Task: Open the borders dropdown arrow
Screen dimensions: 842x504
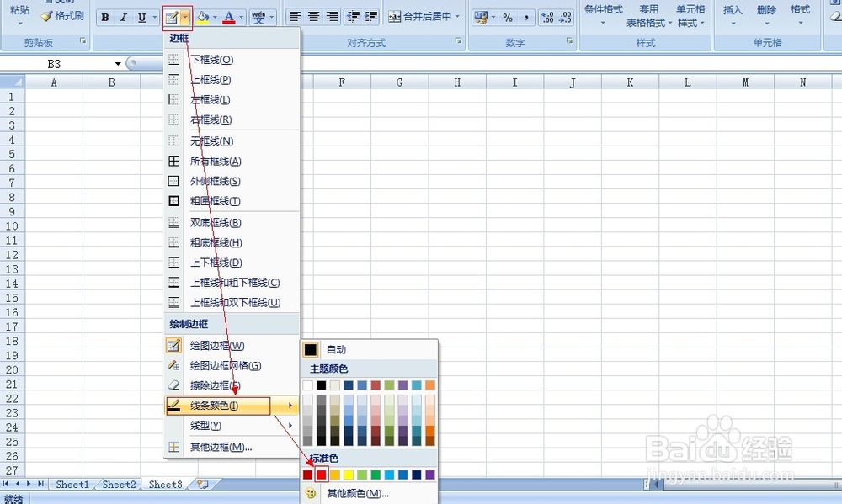Action: [x=185, y=18]
